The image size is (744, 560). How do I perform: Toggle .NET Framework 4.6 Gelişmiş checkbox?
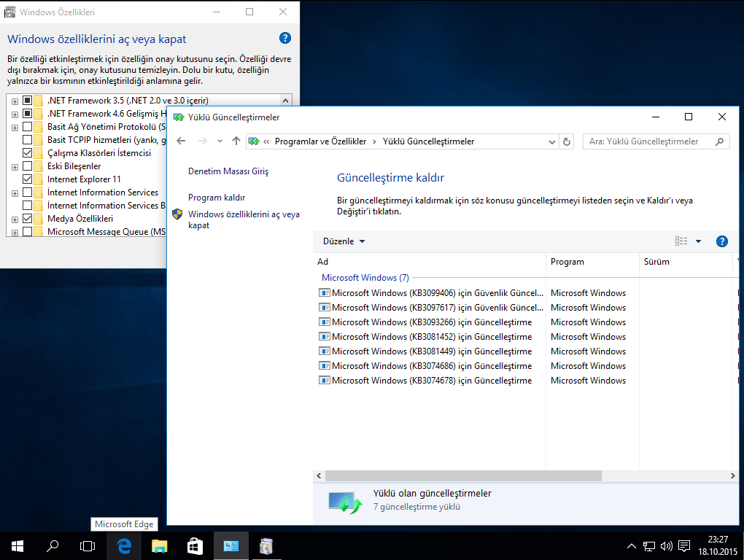click(x=28, y=114)
